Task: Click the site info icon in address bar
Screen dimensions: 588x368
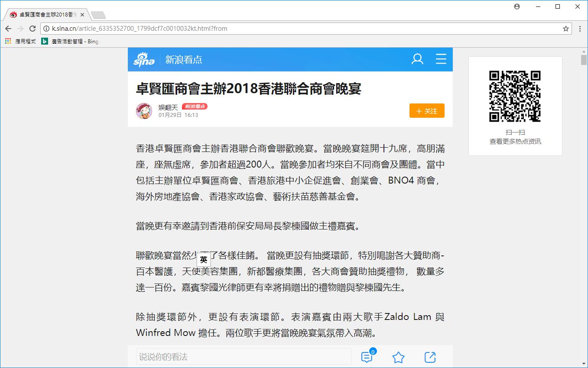Action: [x=46, y=29]
